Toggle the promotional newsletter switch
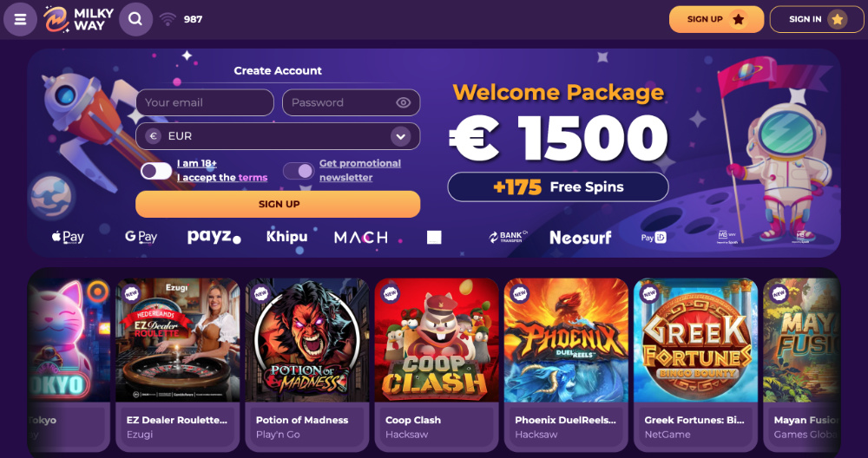868x458 pixels. (299, 171)
